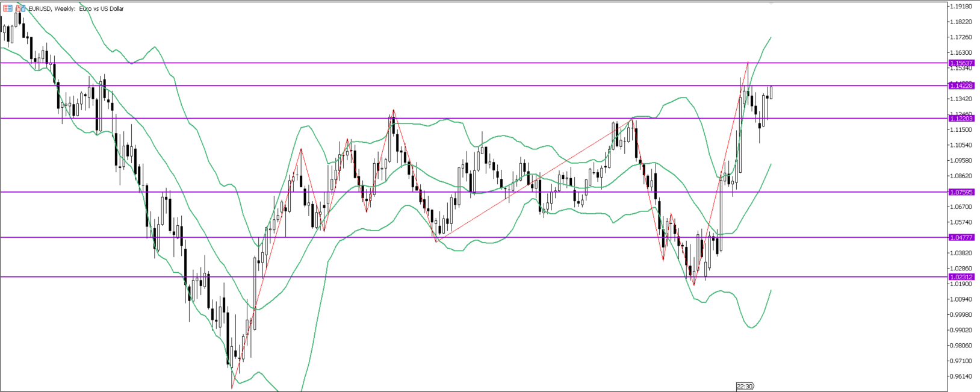980x392 pixels.
Task: Click the small grey chart shift triangle
Action: (x=771, y=3)
